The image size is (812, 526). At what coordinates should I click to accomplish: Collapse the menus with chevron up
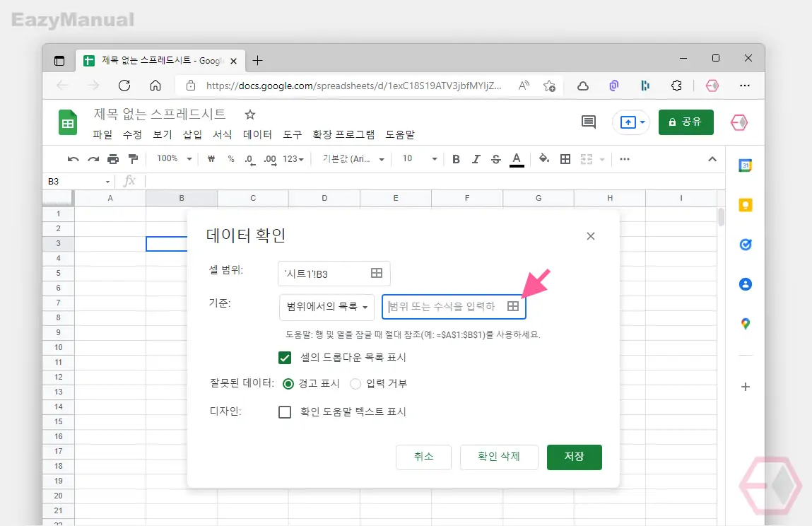point(712,159)
